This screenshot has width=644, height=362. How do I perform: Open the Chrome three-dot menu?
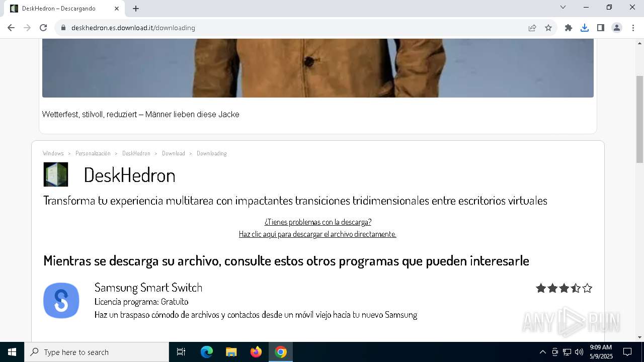tap(633, 28)
